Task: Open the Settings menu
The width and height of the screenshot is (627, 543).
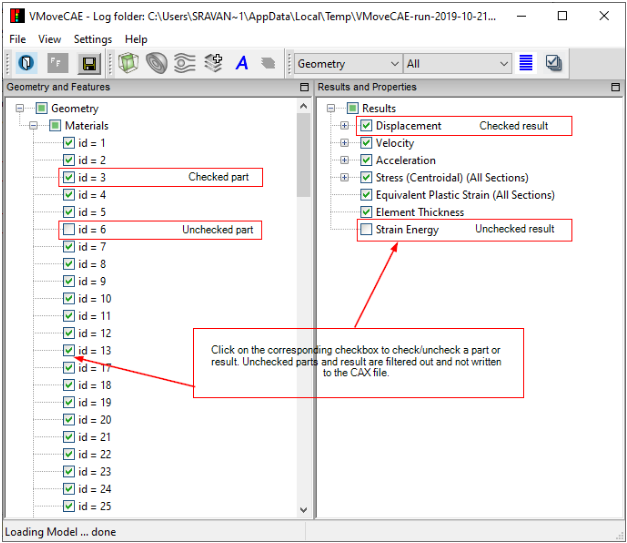Action: pyautogui.click(x=93, y=39)
